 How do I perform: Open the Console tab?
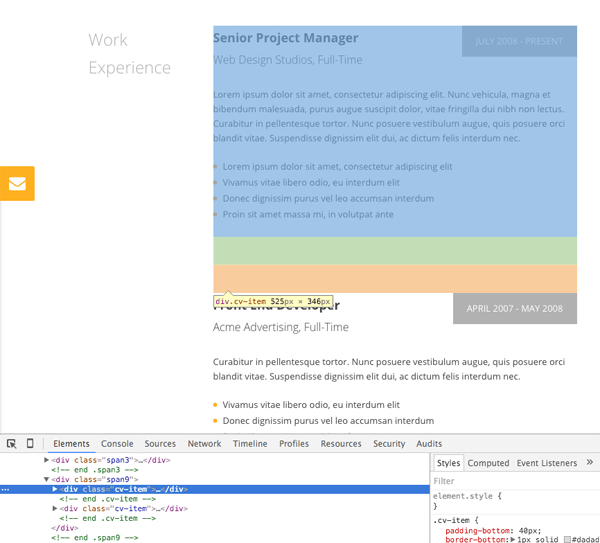tap(117, 444)
